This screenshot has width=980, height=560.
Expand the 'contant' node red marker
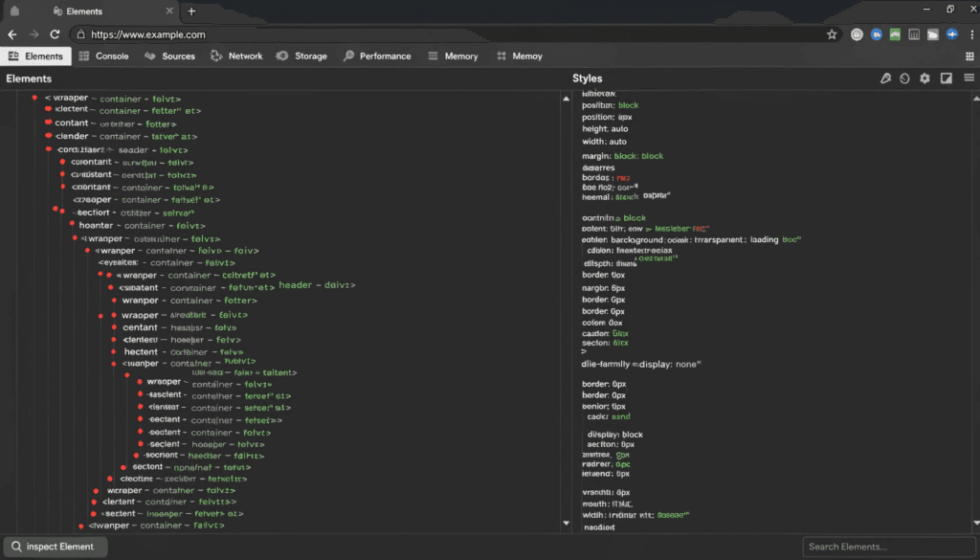click(48, 122)
